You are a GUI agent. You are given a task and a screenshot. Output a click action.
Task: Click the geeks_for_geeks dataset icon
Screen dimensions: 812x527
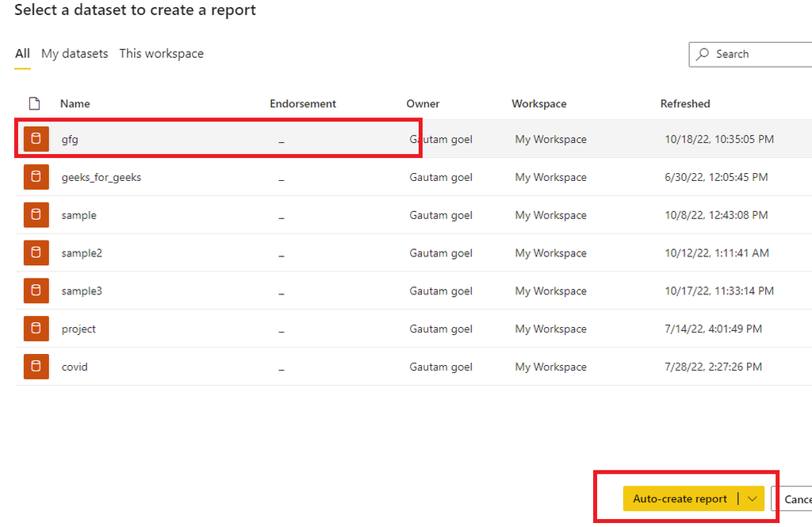click(36, 177)
